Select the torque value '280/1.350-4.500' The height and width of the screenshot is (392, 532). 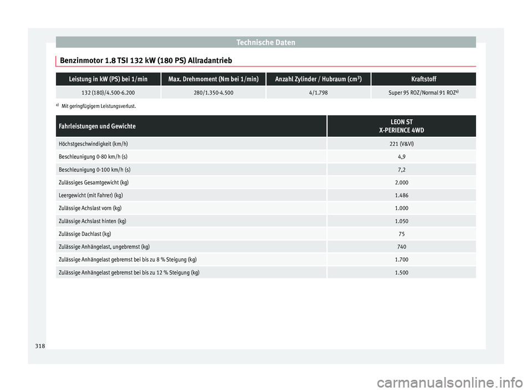(213, 92)
